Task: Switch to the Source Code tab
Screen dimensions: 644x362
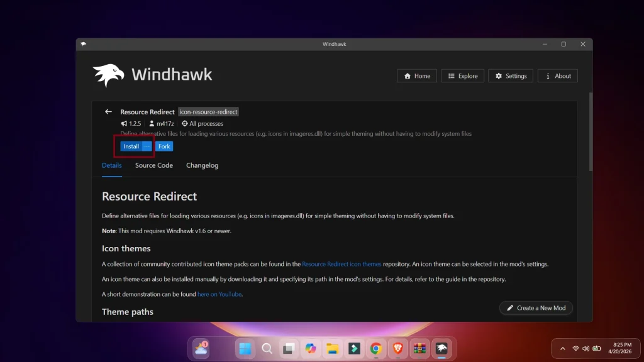Action: (153, 165)
